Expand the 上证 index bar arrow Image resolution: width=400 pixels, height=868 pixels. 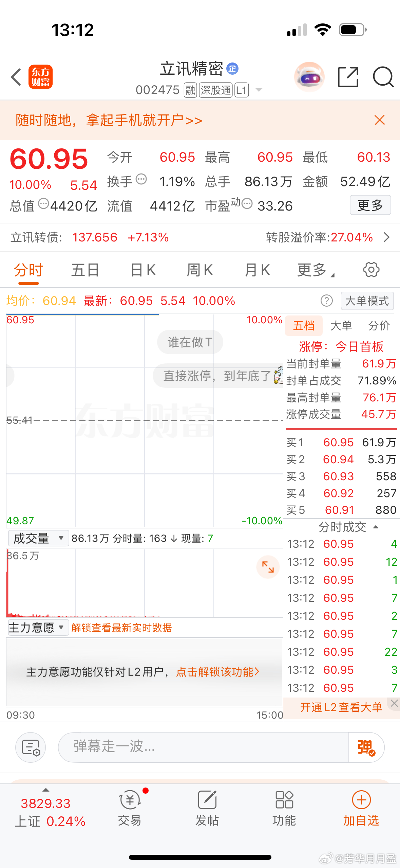pos(45,790)
